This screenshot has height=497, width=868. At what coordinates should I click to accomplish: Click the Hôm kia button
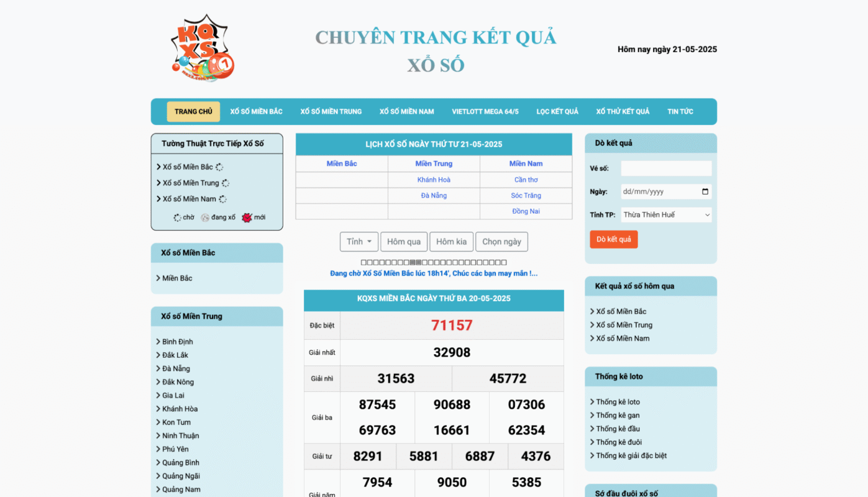tap(452, 242)
